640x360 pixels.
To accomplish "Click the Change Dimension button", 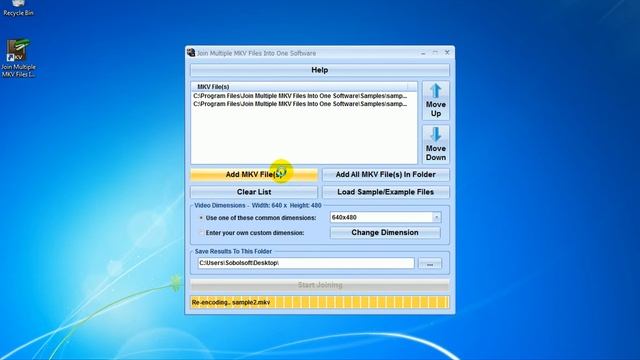I will point(385,233).
